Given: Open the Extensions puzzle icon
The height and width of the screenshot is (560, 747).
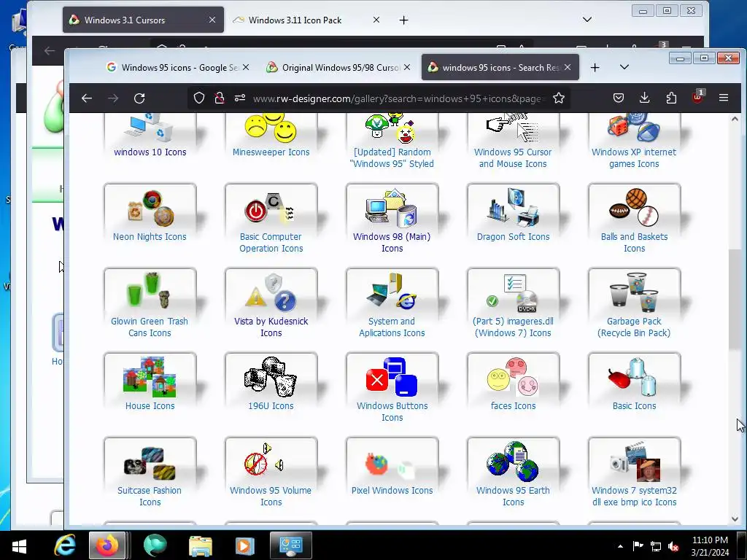Looking at the screenshot, I should 671,98.
